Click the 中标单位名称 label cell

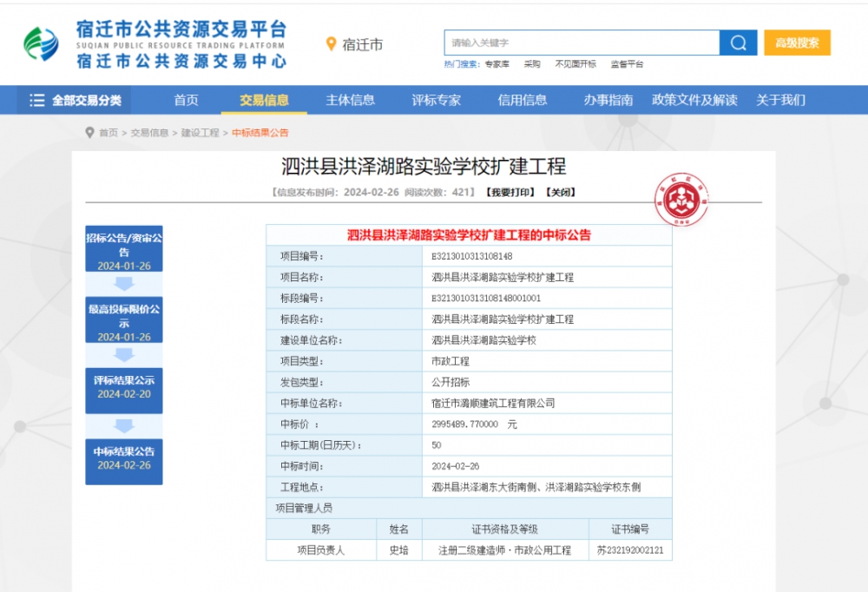tap(344, 404)
